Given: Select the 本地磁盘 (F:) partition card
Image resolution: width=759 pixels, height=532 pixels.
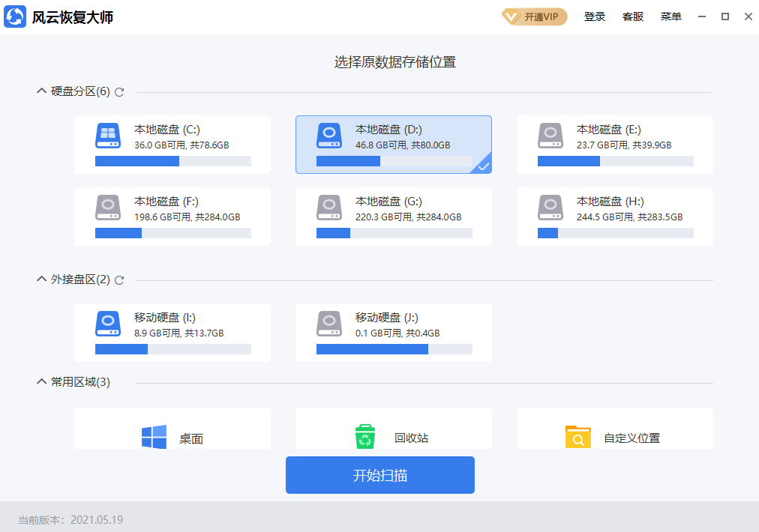Looking at the screenshot, I should [x=172, y=215].
